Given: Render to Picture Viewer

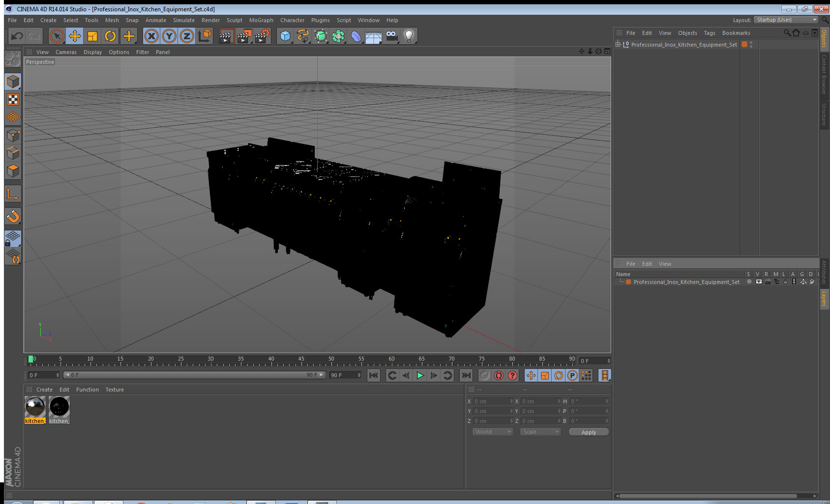Looking at the screenshot, I should (x=244, y=36).
